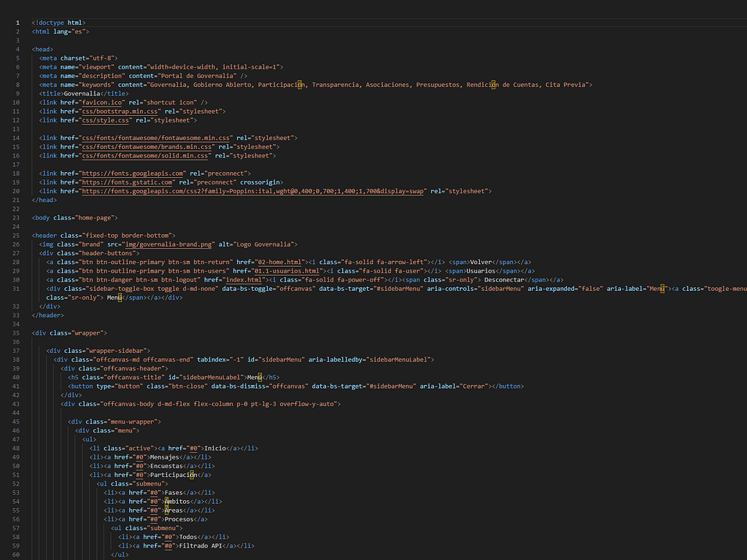Click line number 1 in the gutter
This screenshot has height=560, width=747.
click(x=18, y=22)
